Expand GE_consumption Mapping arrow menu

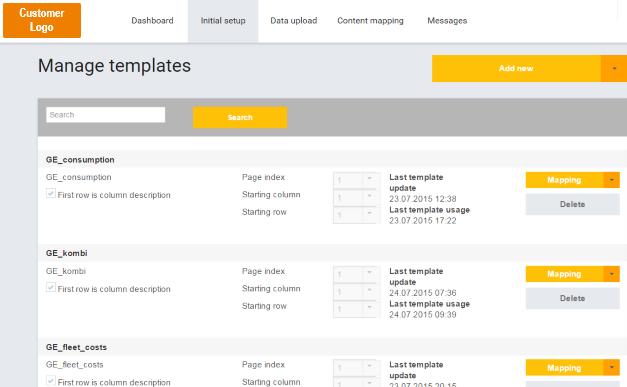tap(612, 180)
